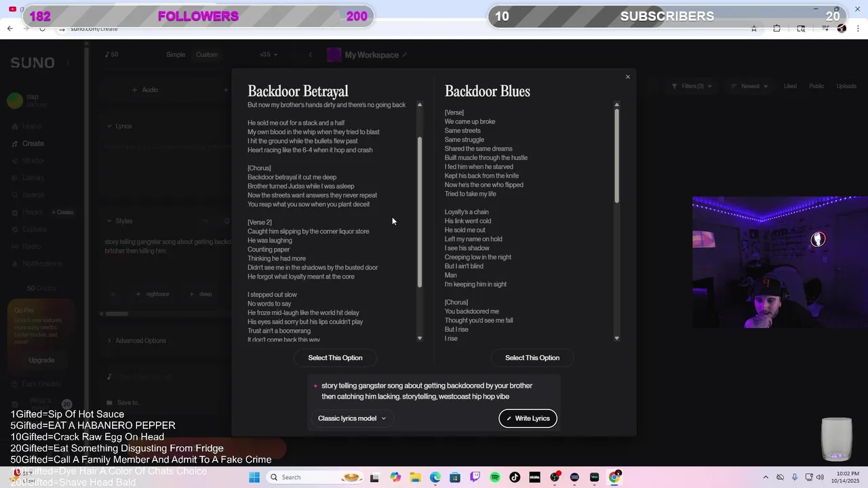Collapse the Lyrics section
This screenshot has height=488, width=868.
[x=120, y=126]
